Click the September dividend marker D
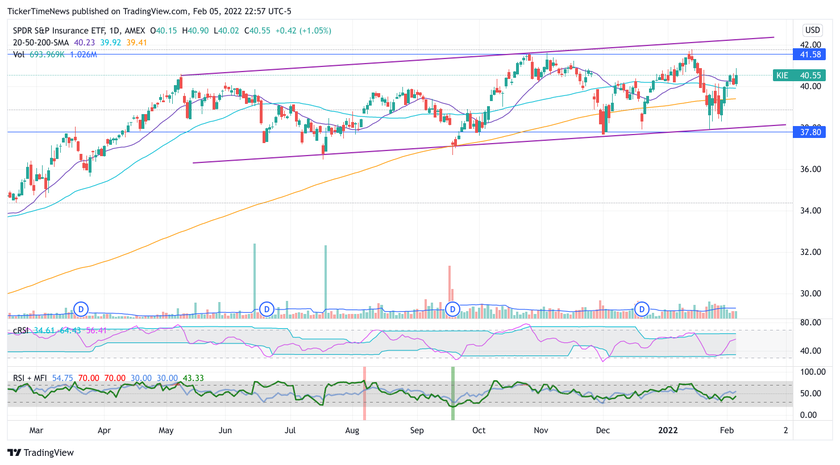840x465 pixels. pos(453,309)
